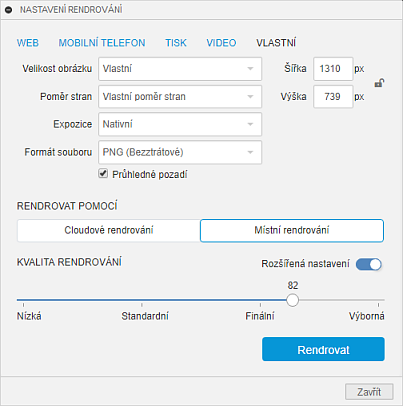Choose Místní rendrování option

(292, 230)
